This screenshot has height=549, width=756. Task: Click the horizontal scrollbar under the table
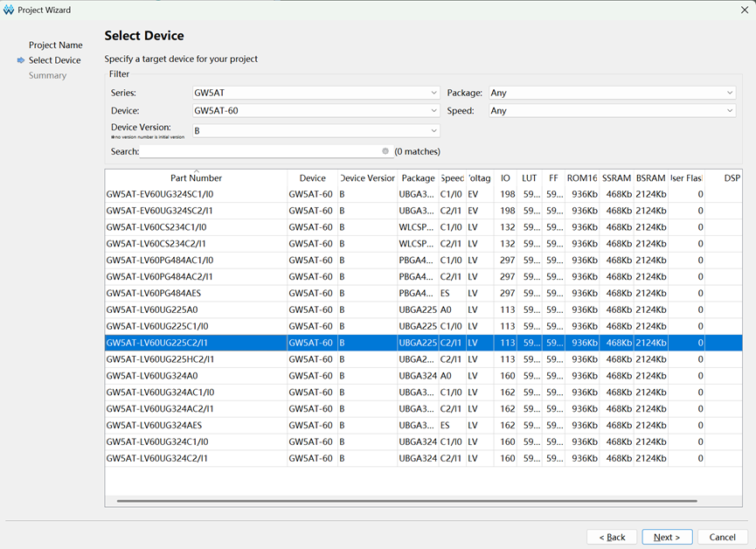(406, 501)
